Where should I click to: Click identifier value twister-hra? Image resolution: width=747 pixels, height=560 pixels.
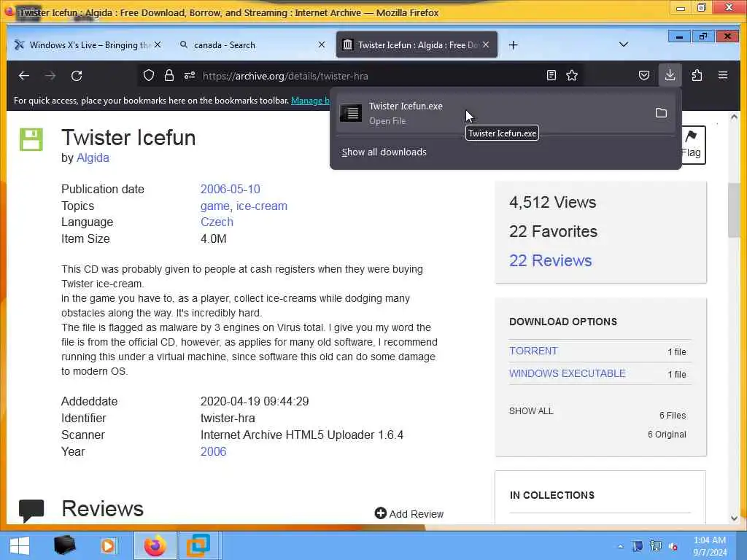(x=228, y=418)
